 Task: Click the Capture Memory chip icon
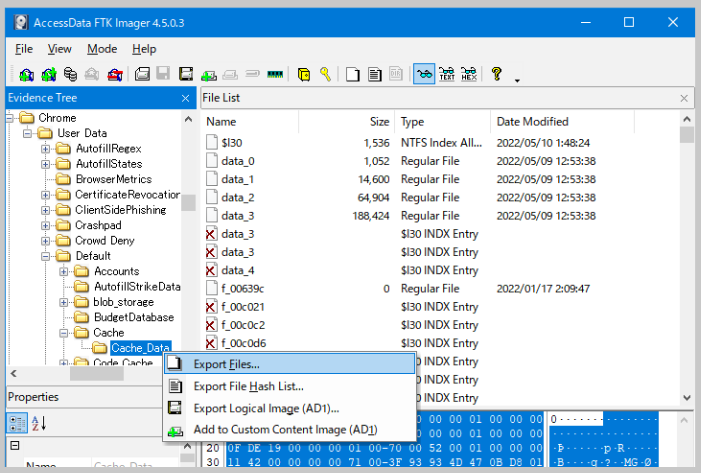(275, 74)
